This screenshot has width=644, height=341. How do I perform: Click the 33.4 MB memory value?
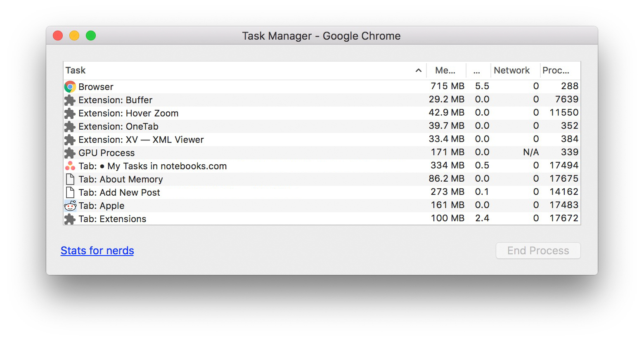[446, 139]
